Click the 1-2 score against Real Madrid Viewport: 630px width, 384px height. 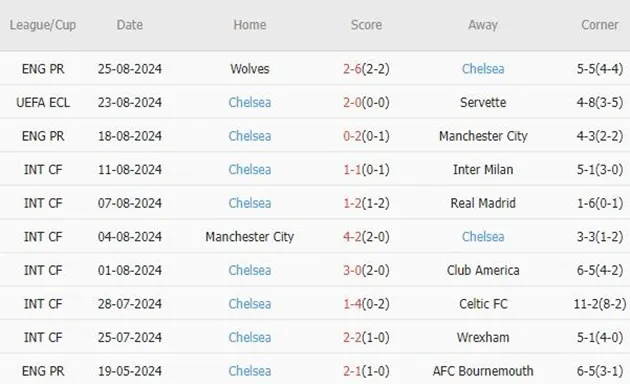click(x=352, y=203)
